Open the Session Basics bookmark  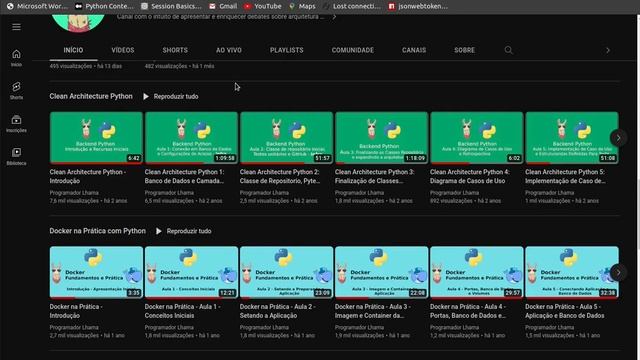[171, 6]
